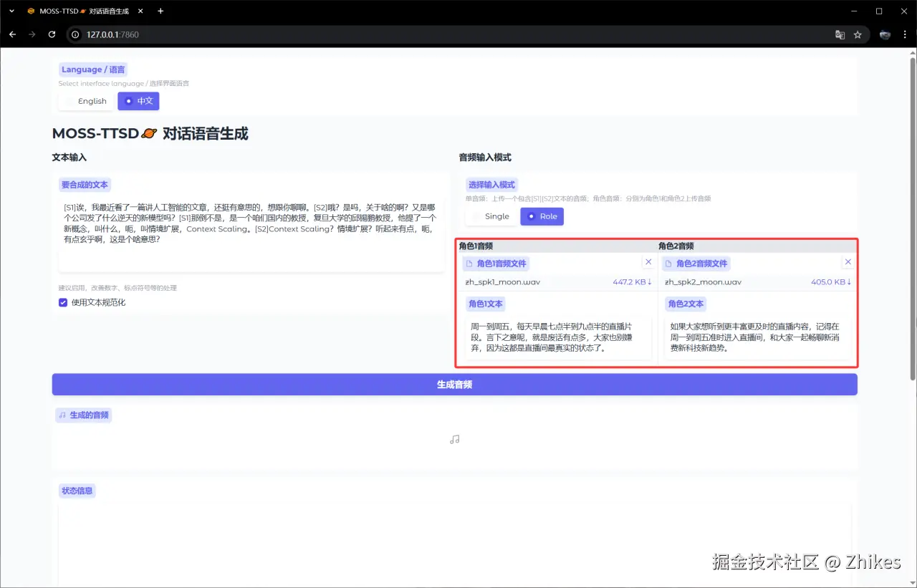Maximize the browser window

point(879,11)
